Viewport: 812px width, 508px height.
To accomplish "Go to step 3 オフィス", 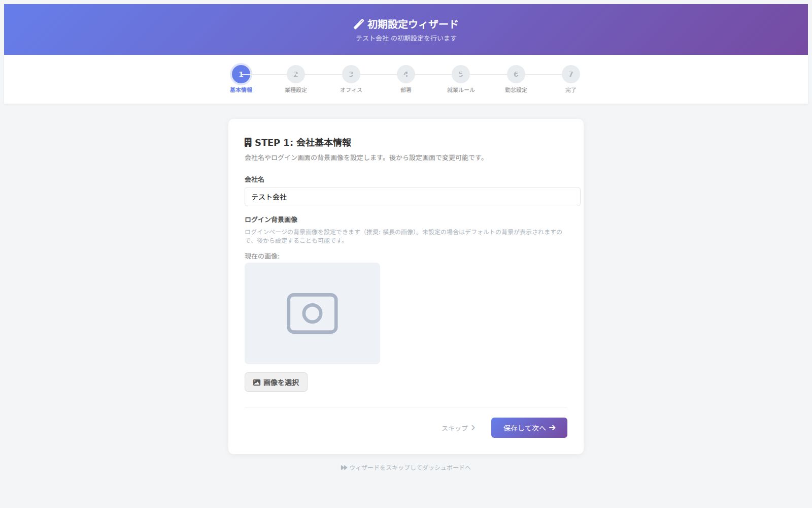I will pyautogui.click(x=351, y=74).
